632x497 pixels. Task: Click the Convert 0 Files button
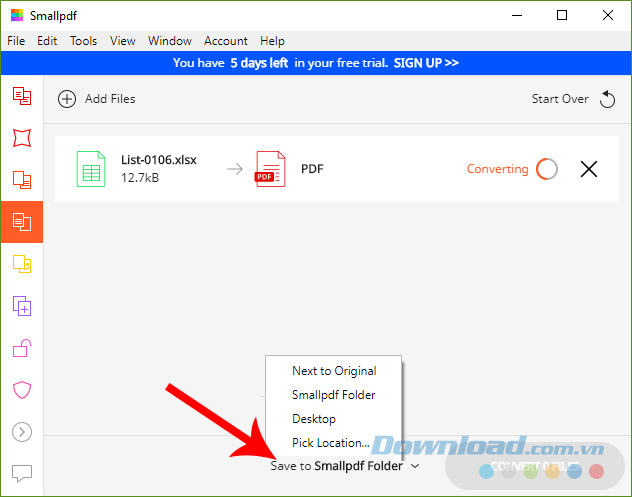pos(534,466)
